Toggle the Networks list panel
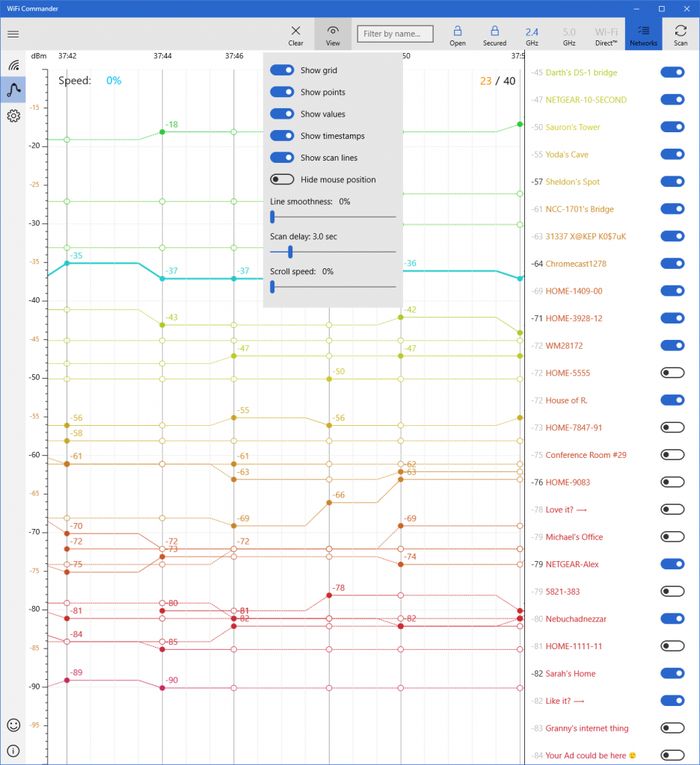The image size is (700, 765). [x=643, y=35]
